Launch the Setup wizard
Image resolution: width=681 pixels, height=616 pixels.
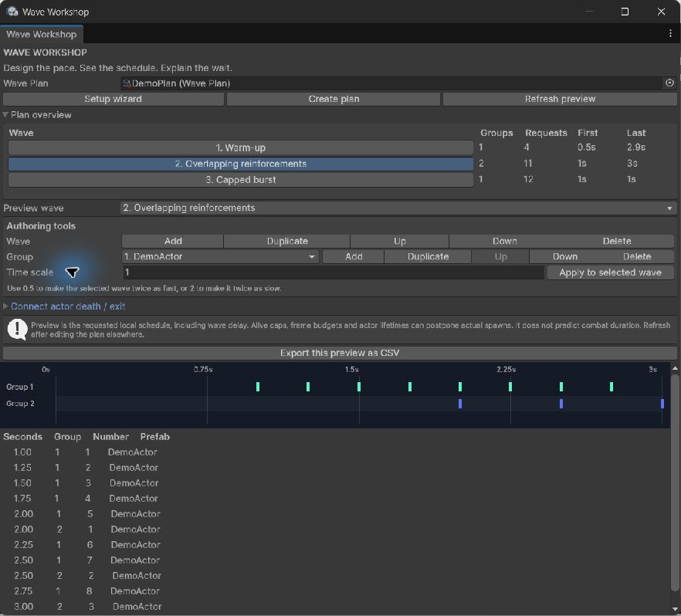click(113, 99)
